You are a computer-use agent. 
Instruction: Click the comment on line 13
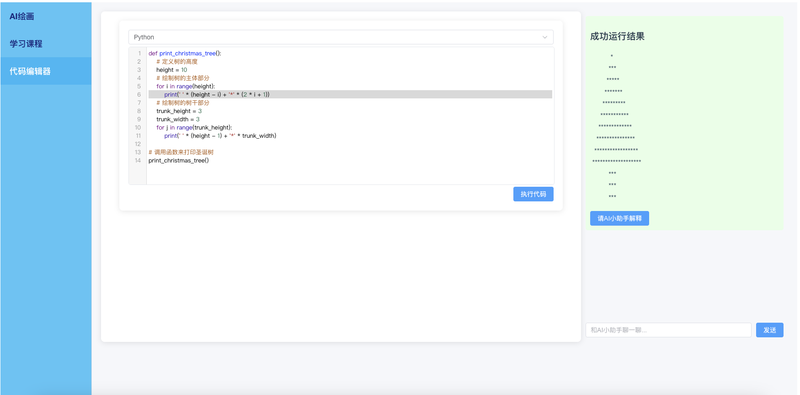tap(181, 152)
